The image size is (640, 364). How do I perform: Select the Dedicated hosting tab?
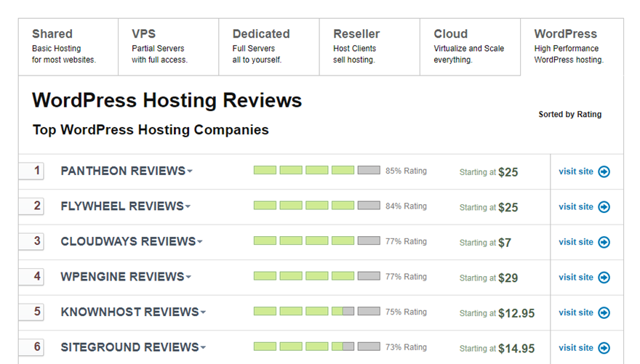(269, 47)
